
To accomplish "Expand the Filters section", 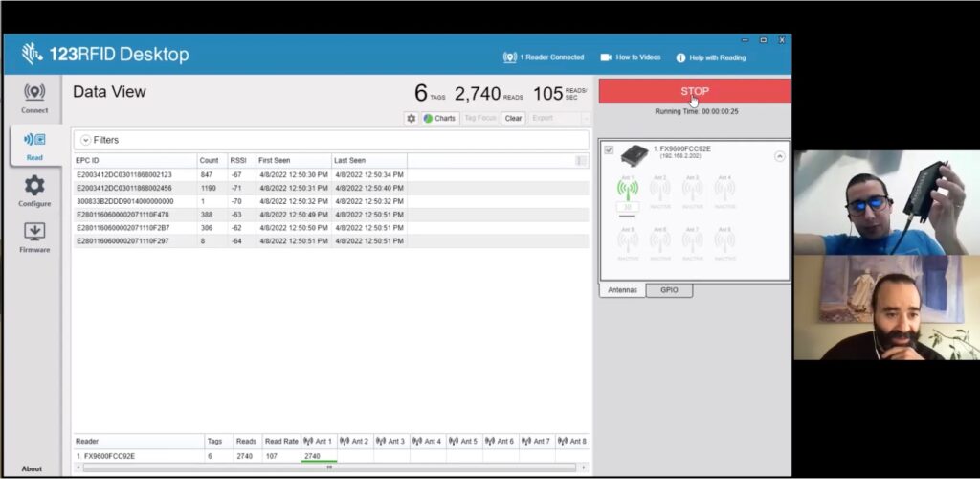I will click(x=85, y=140).
